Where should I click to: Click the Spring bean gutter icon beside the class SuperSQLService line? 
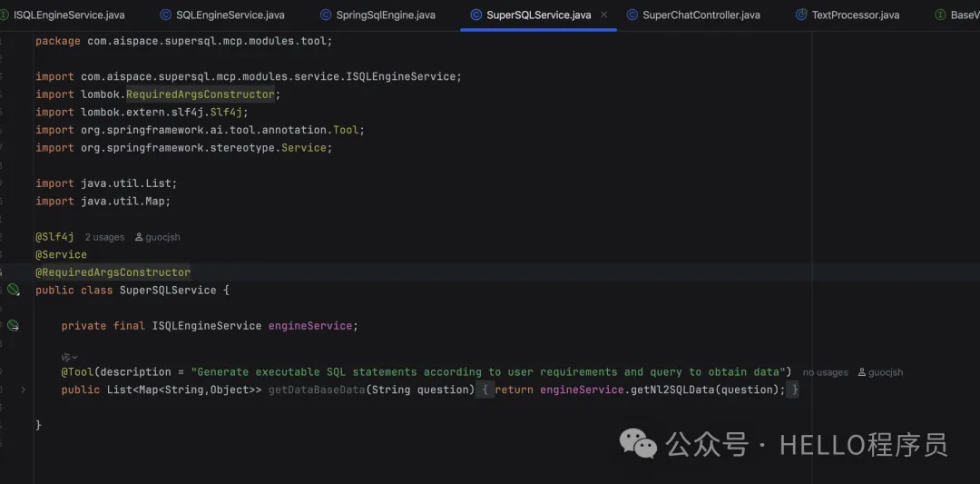13,291
